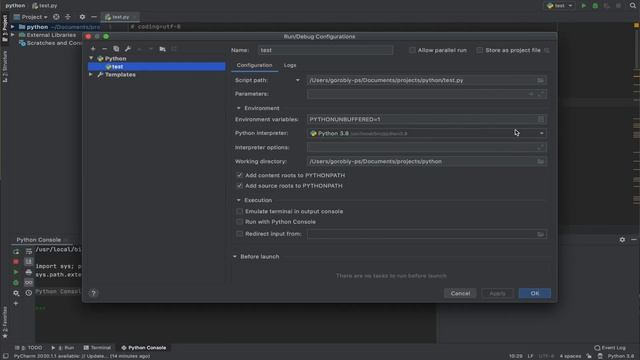Create new folder icon in dialog toolbar

162,49
